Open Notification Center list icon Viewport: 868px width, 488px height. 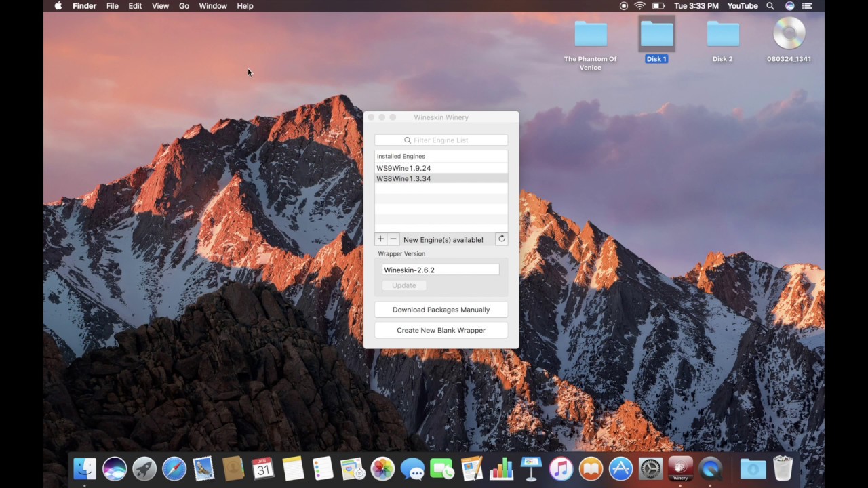coord(808,6)
